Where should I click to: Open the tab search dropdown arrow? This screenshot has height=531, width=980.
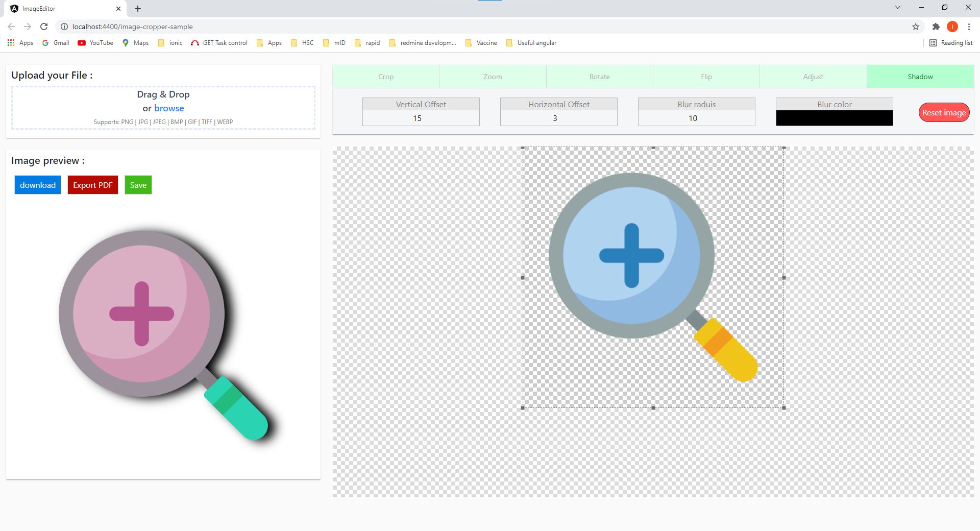point(898,7)
